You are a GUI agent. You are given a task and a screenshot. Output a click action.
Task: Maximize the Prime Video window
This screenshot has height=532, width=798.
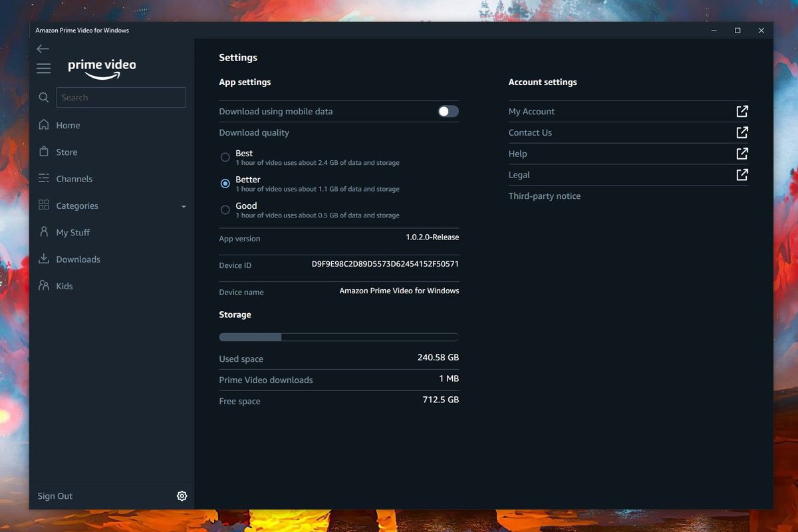737,31
